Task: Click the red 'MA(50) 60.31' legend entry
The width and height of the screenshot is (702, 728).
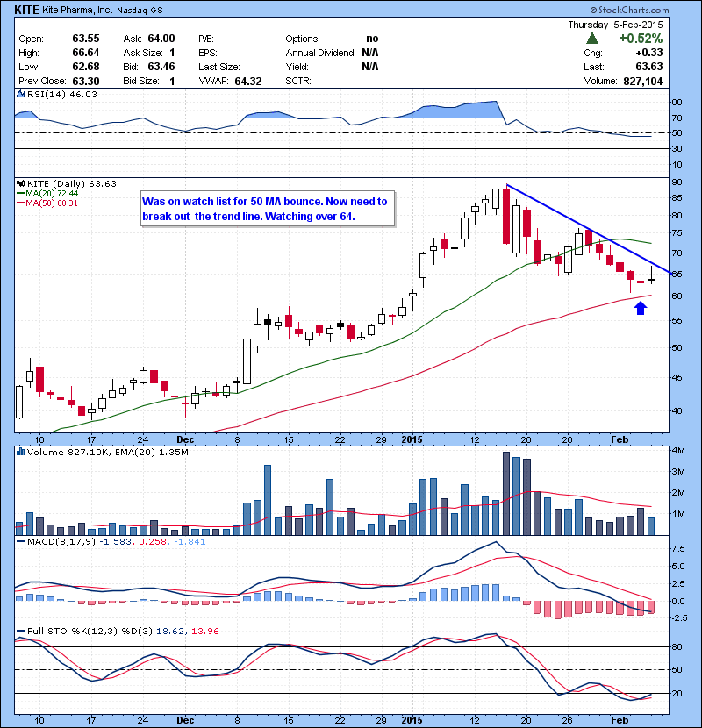Action: point(47,203)
